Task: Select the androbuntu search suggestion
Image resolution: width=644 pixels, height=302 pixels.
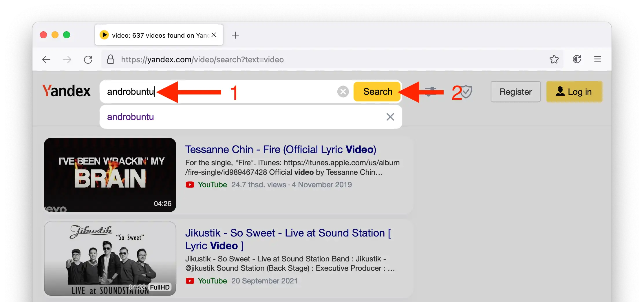Action: coord(130,117)
